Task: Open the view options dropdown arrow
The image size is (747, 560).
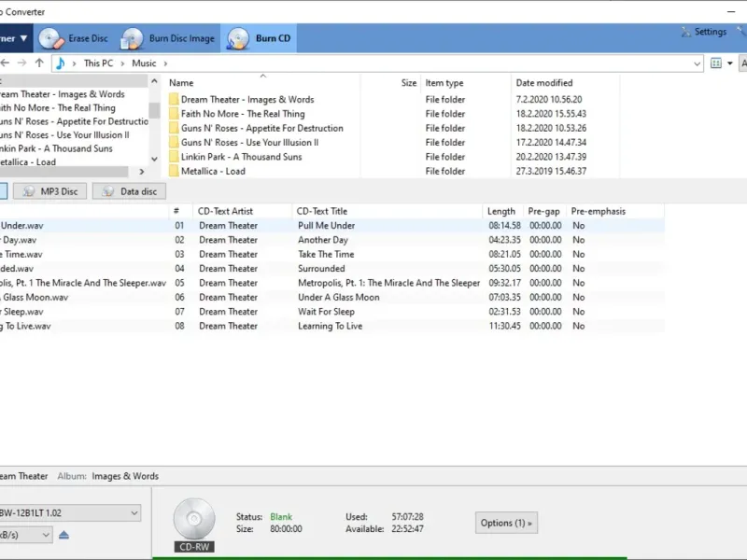Action: [730, 63]
